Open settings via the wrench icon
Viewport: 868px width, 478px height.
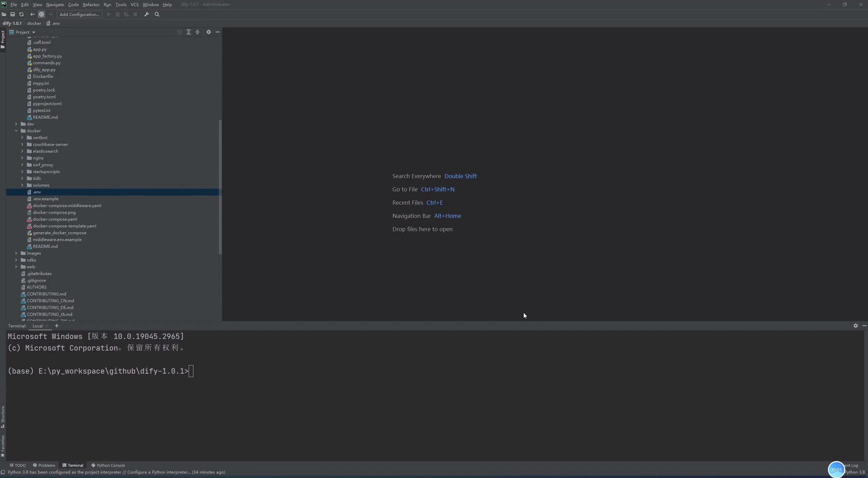[x=146, y=14]
